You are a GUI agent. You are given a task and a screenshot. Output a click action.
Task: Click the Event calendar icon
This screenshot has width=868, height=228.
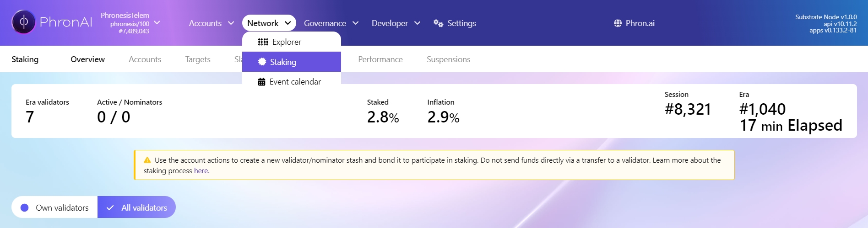262,82
